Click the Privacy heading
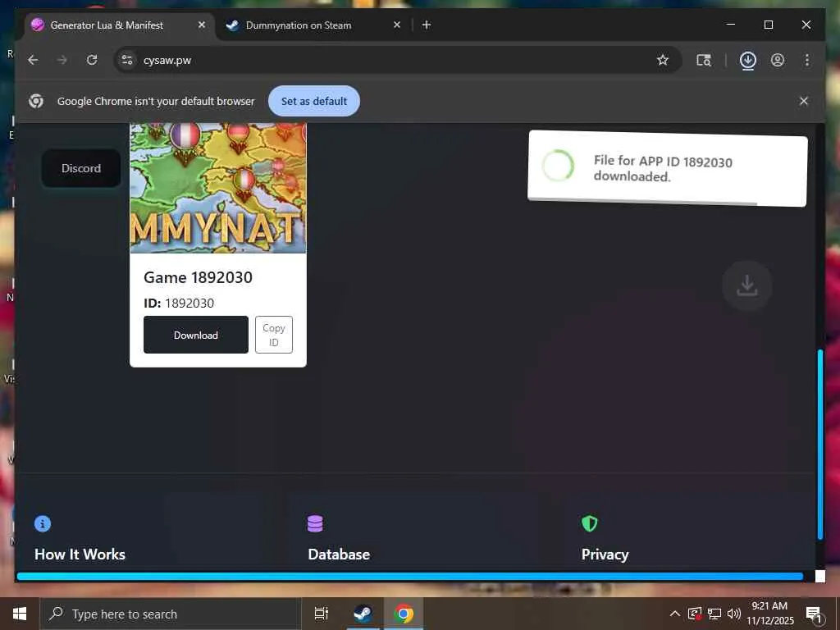 pos(605,554)
